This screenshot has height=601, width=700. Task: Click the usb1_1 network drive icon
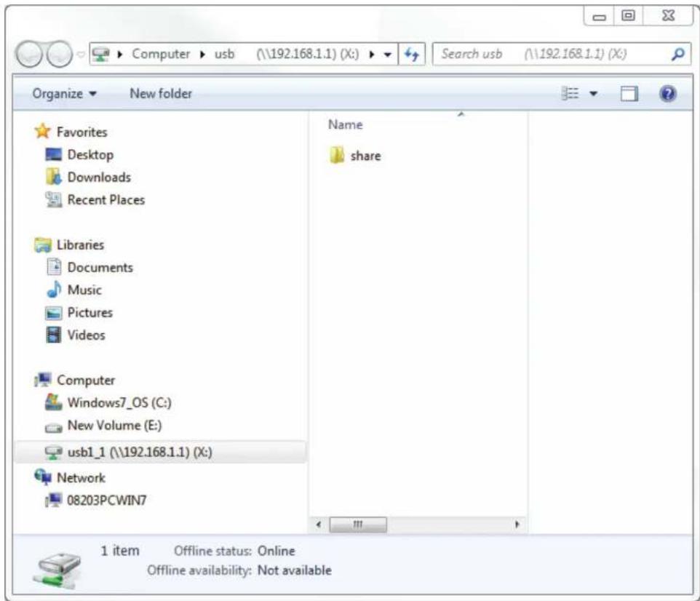point(54,453)
